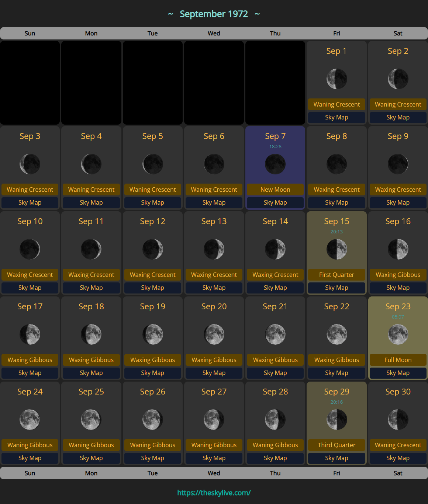Screen dimensions: 428x504
Task: Open Sky Map for Sep 29
Action: pyautogui.click(x=336, y=458)
